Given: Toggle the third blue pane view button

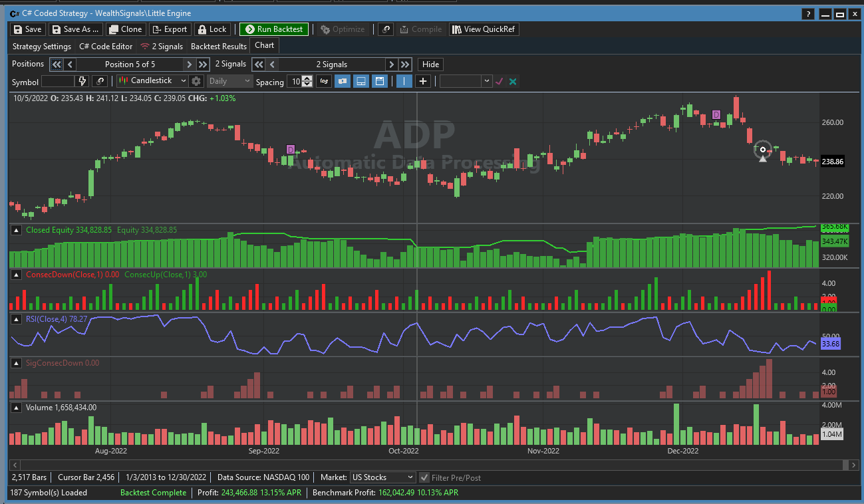Looking at the screenshot, I should coord(379,81).
